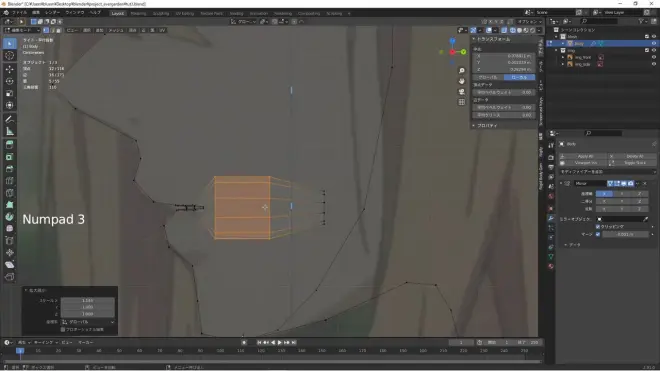Image resolution: width=660 pixels, height=371 pixels.
Task: Open the Modifier properties wrench tab
Action: click(551, 218)
